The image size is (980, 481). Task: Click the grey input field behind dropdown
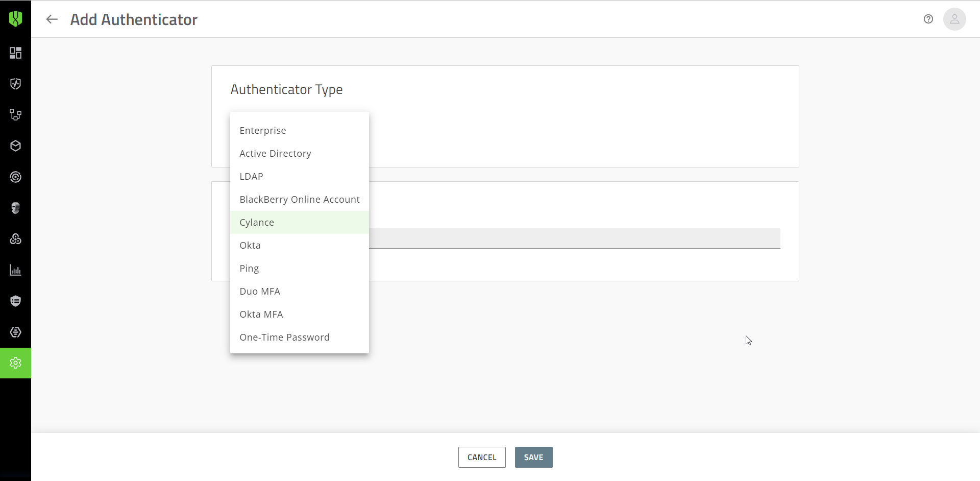tap(575, 238)
